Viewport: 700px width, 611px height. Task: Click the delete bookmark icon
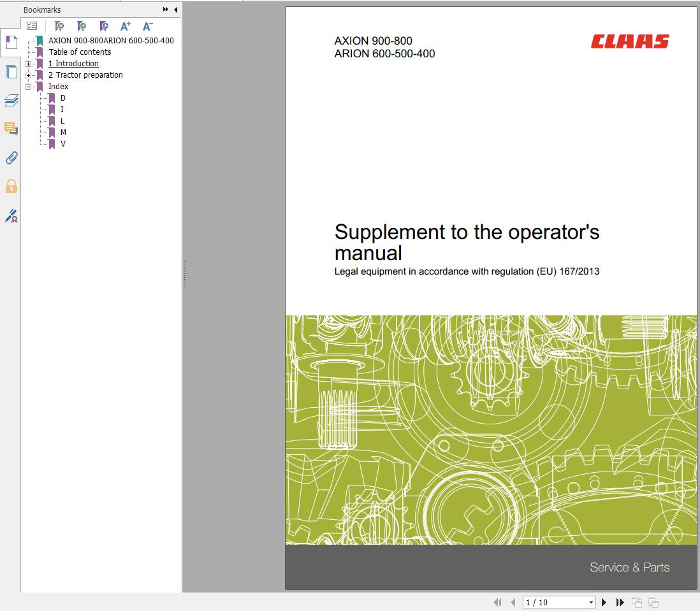pyautogui.click(x=59, y=26)
